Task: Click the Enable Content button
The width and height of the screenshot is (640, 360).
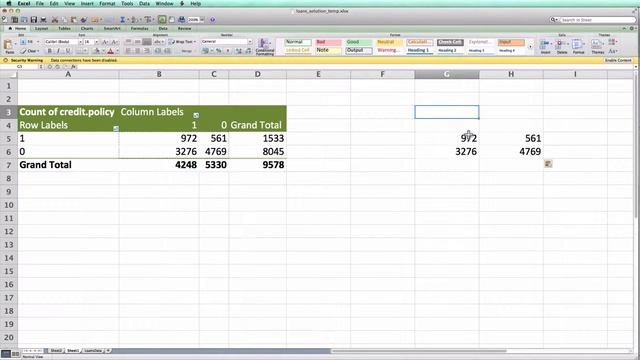Action: pyautogui.click(x=618, y=60)
